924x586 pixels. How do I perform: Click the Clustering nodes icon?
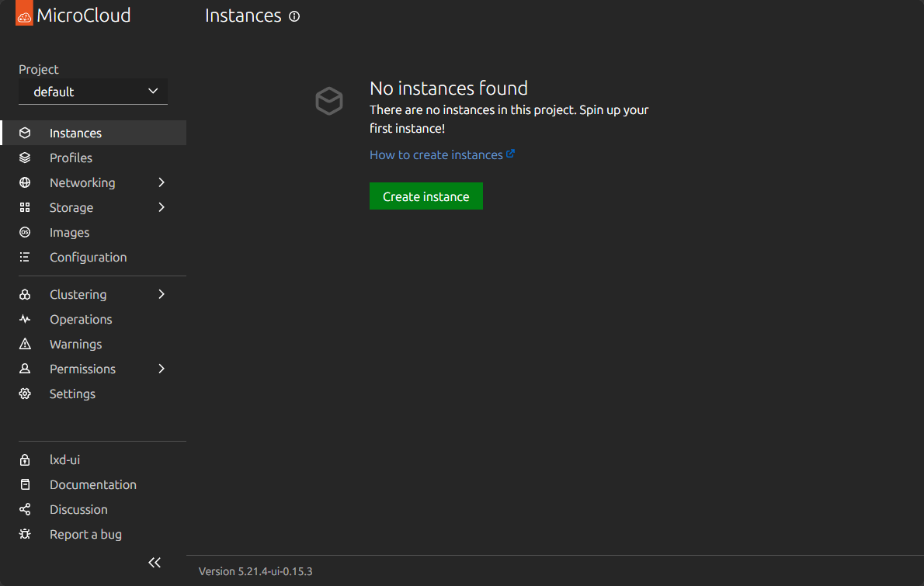click(x=25, y=294)
